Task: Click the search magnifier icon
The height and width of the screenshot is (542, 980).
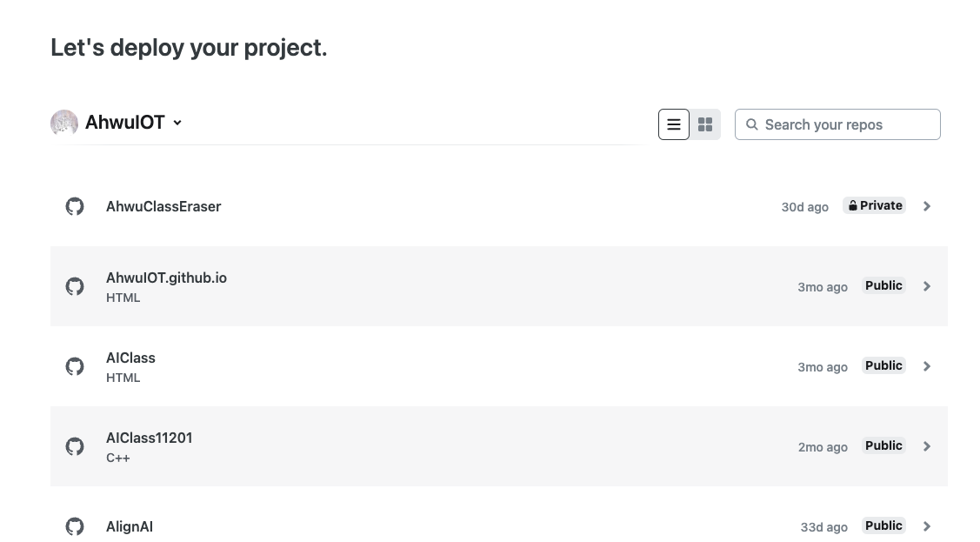Action: (x=752, y=124)
